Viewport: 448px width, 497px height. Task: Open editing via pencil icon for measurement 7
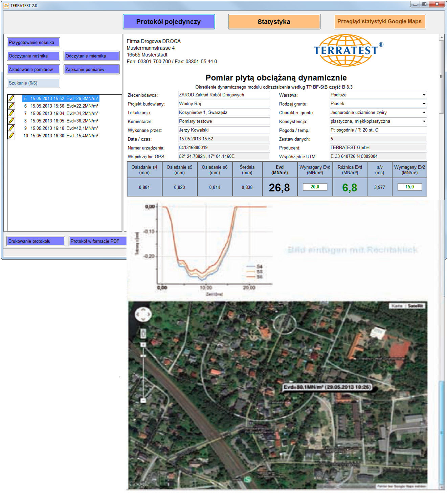[x=11, y=113]
